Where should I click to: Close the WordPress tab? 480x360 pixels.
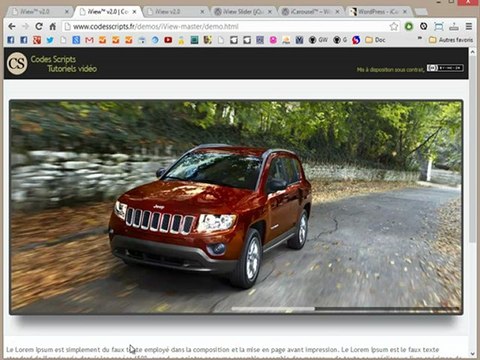(x=405, y=12)
